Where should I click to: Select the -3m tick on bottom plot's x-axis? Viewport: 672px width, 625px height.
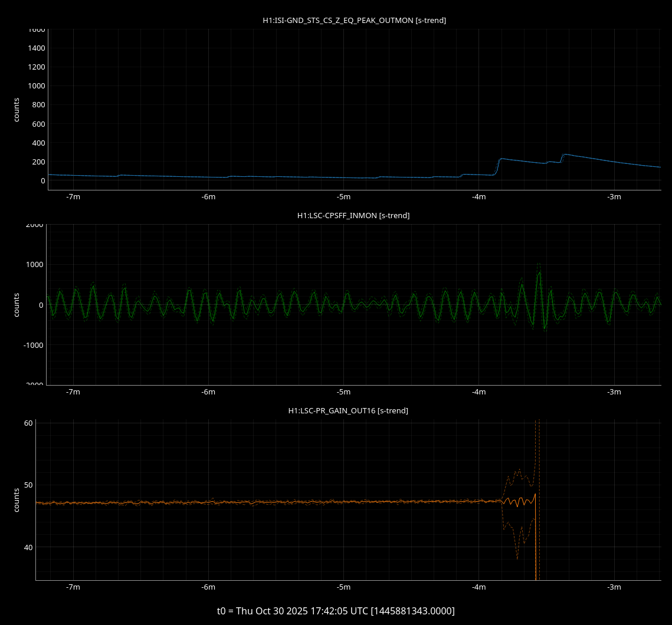pos(614,587)
